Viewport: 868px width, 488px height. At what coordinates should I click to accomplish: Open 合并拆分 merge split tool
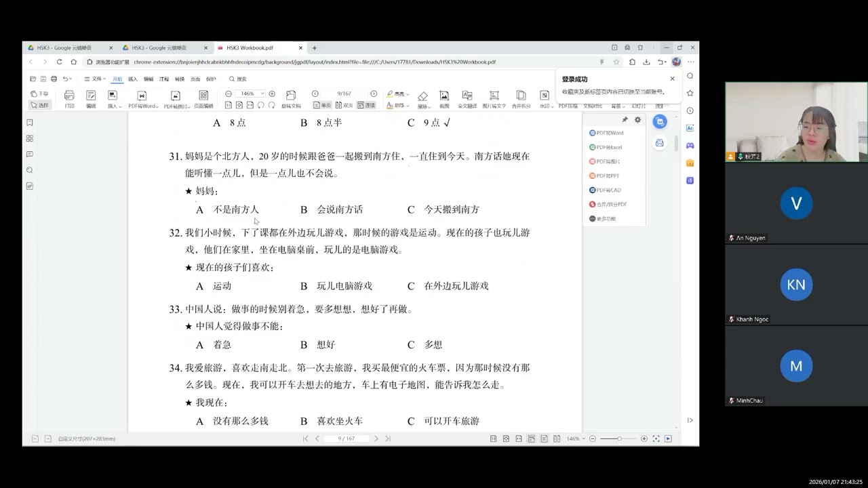pyautogui.click(x=521, y=100)
